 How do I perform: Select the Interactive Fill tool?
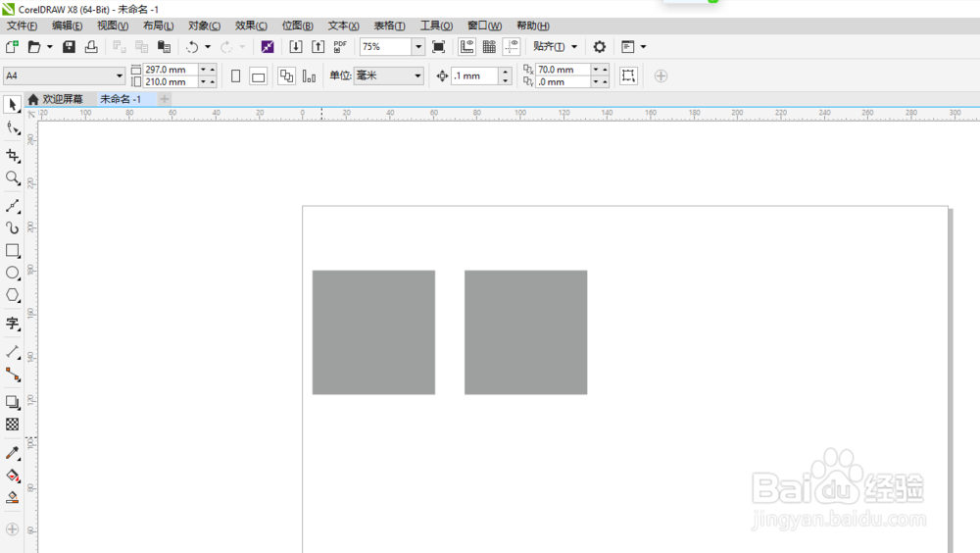(x=12, y=476)
